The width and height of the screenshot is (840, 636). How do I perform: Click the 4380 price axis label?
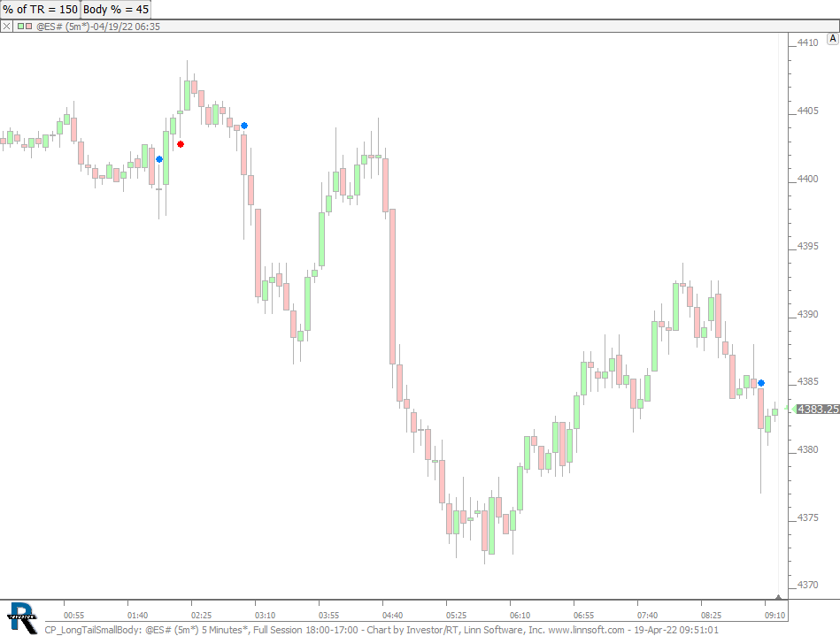point(808,449)
